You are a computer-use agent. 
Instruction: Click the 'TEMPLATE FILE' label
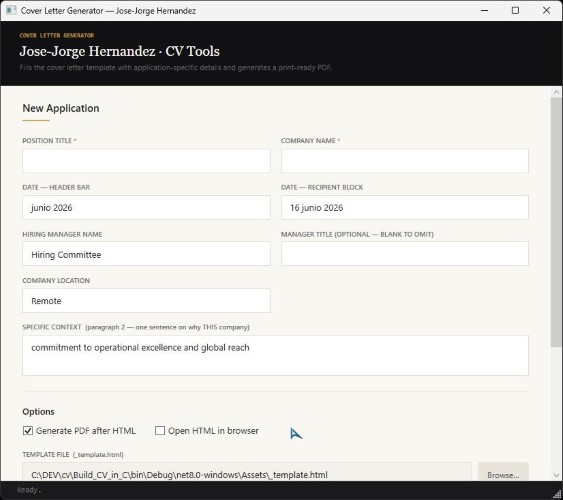pyautogui.click(x=46, y=454)
